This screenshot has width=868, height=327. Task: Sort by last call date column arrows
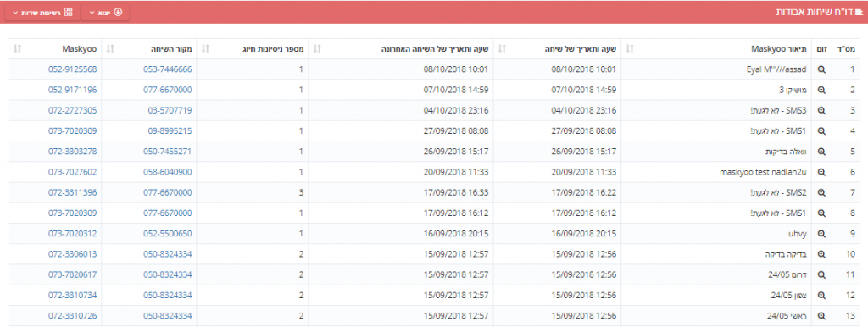click(x=317, y=48)
